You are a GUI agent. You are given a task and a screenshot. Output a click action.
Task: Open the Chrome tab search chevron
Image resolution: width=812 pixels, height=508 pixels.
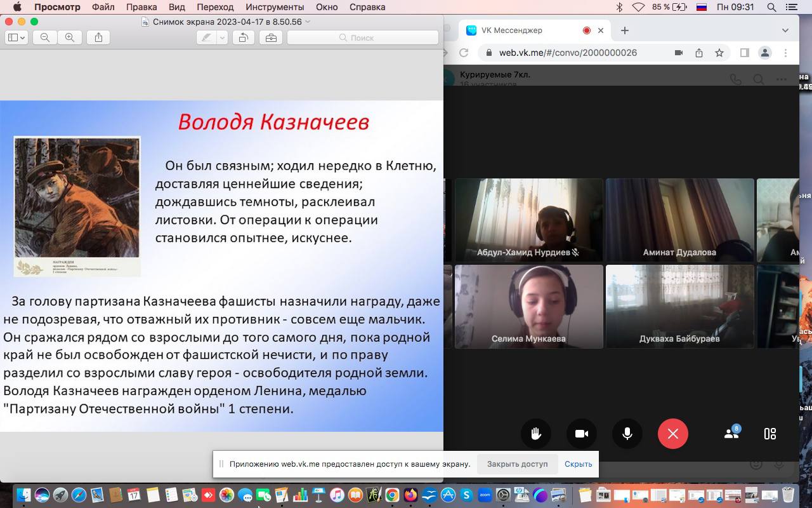785,30
